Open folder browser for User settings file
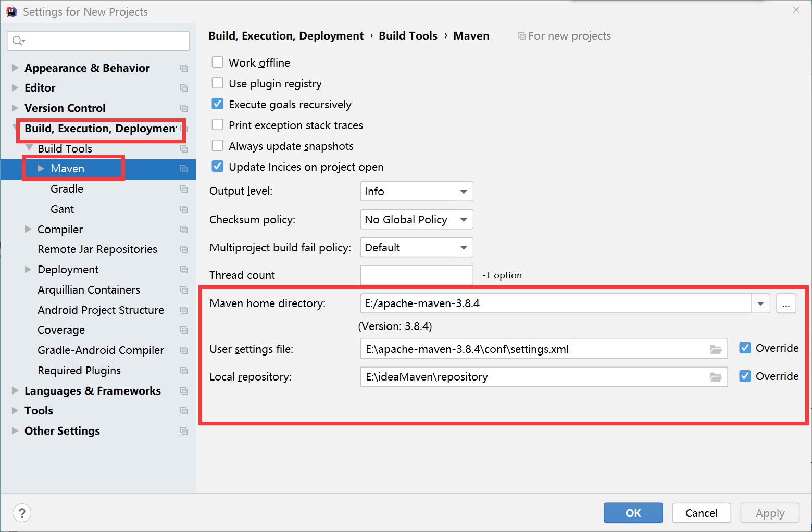The image size is (812, 532). (716, 349)
